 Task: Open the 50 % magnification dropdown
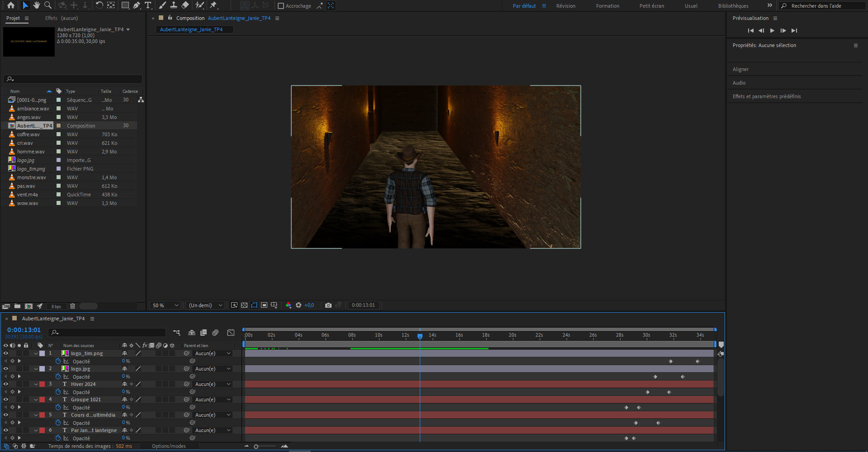(x=165, y=305)
